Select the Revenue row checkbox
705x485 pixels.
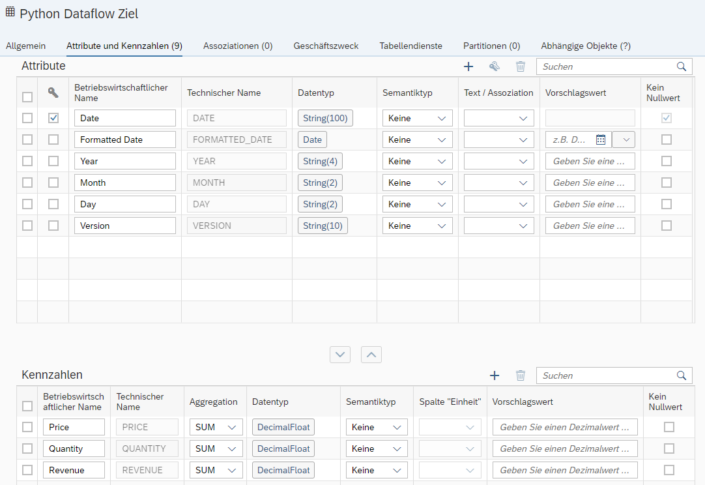(x=27, y=470)
